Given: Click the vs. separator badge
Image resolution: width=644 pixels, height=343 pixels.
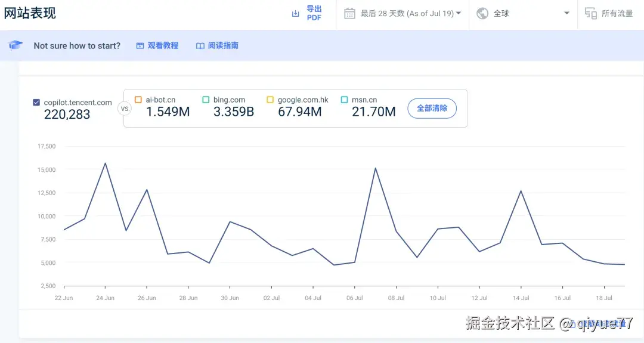Looking at the screenshot, I should [x=125, y=109].
